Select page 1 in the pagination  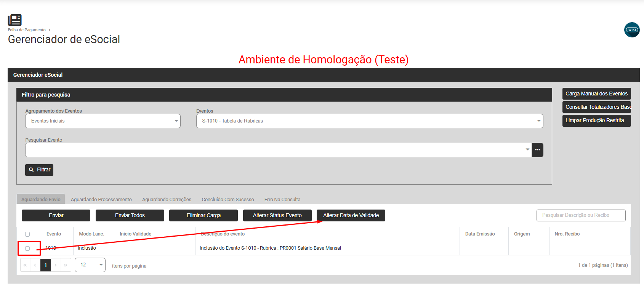pyautogui.click(x=46, y=265)
